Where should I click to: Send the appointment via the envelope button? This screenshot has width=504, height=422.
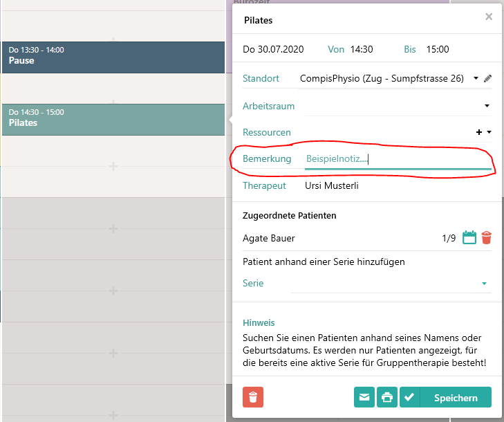(x=364, y=398)
